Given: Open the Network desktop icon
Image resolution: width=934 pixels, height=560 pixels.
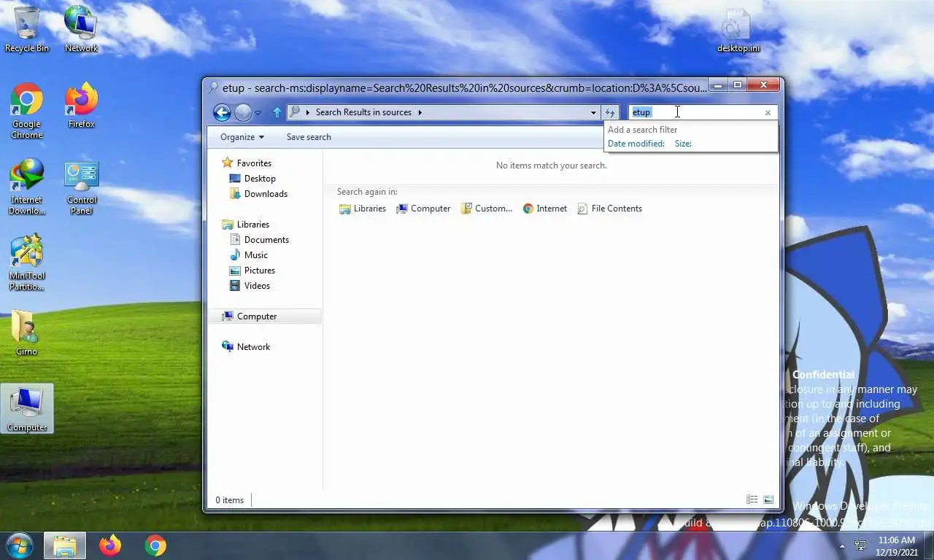Looking at the screenshot, I should point(81,29).
